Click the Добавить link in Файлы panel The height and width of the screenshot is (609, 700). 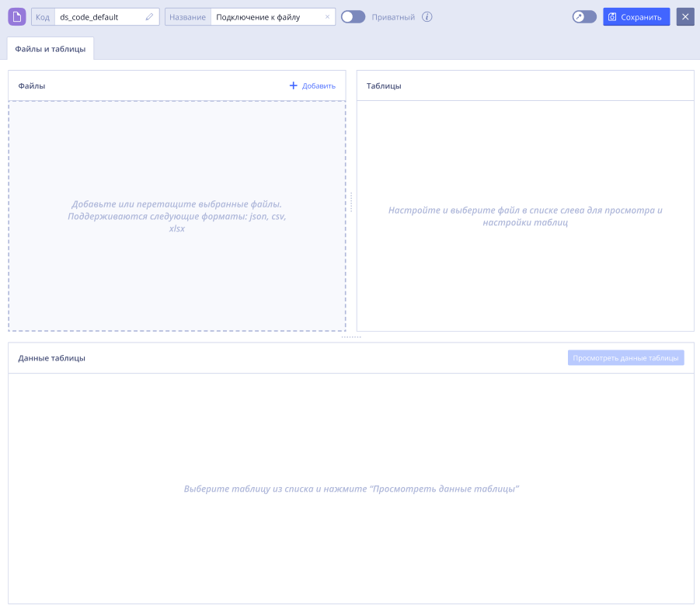click(x=319, y=85)
